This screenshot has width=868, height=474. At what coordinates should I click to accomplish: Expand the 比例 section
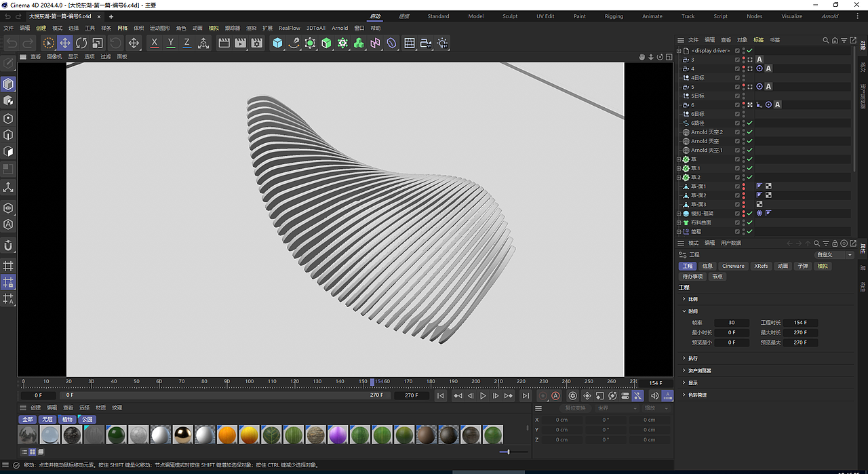(684, 299)
